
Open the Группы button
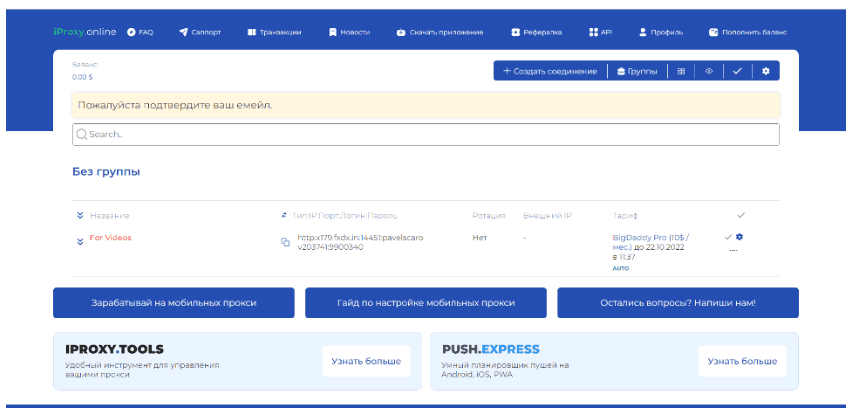click(x=637, y=71)
